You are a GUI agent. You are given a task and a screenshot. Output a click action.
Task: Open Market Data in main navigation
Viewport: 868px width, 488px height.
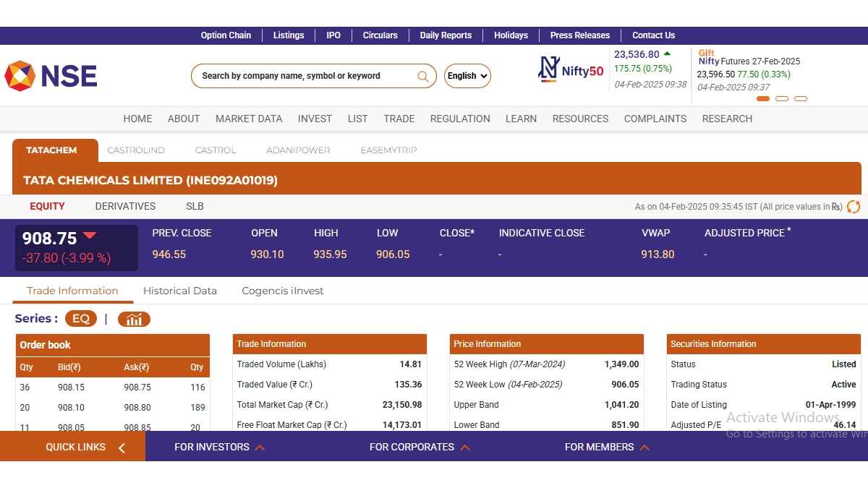[249, 119]
